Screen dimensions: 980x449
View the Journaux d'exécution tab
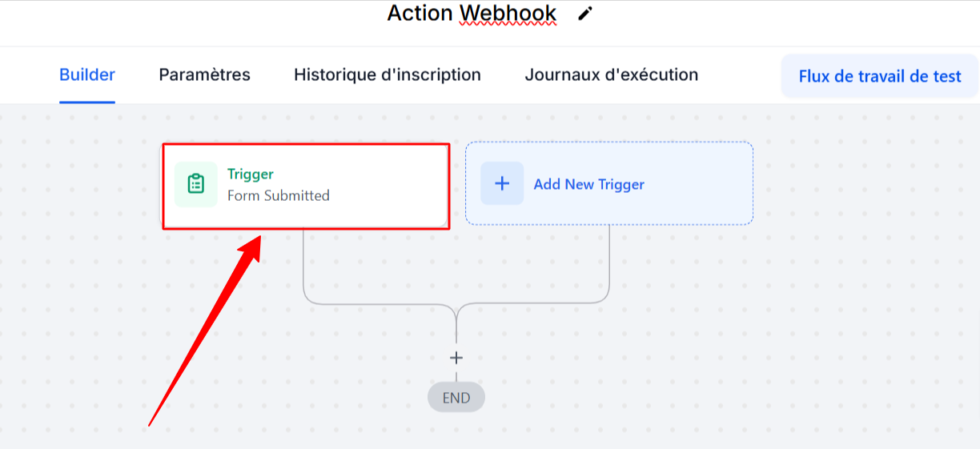[612, 75]
